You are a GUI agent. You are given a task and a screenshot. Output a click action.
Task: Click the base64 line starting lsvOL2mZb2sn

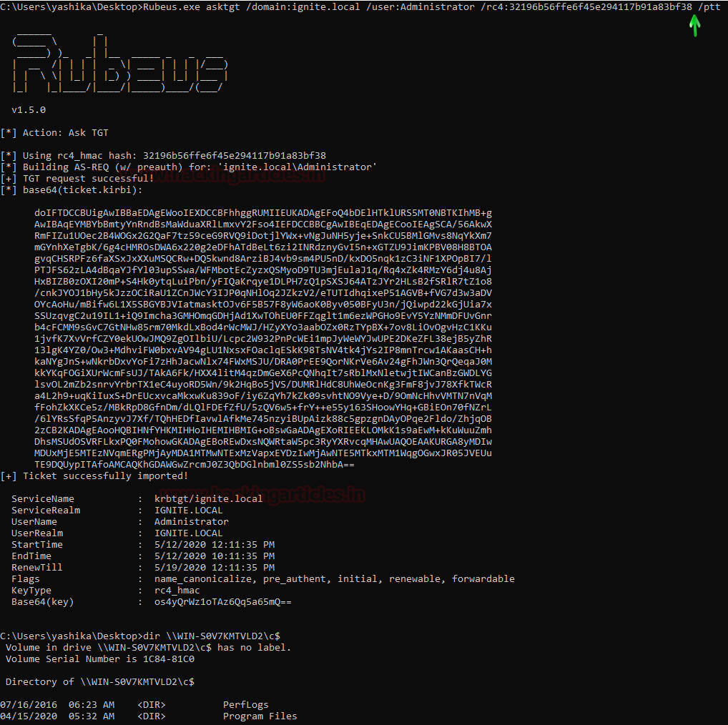coord(263,385)
